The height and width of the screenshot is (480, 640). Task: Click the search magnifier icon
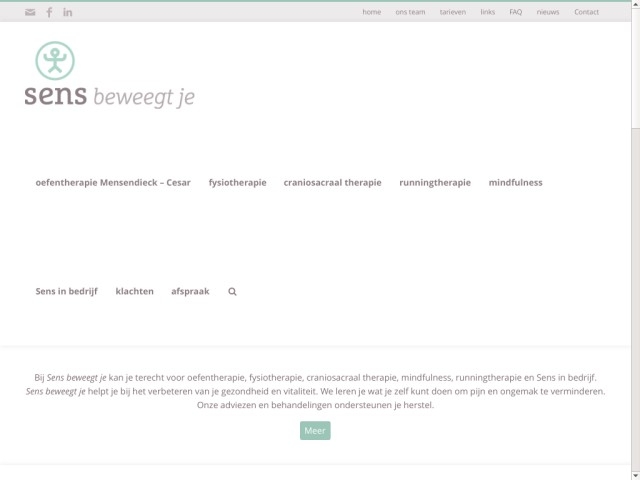click(x=232, y=292)
